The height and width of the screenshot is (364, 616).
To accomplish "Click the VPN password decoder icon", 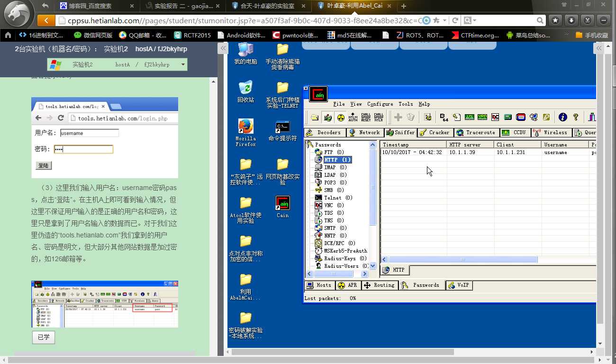I will tap(482, 117).
